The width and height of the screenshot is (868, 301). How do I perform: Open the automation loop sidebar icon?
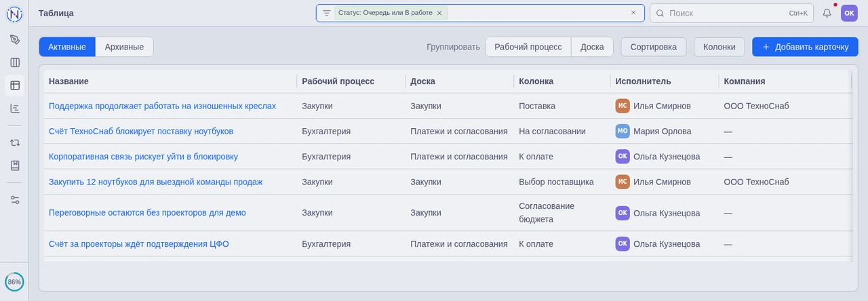pyautogui.click(x=14, y=142)
